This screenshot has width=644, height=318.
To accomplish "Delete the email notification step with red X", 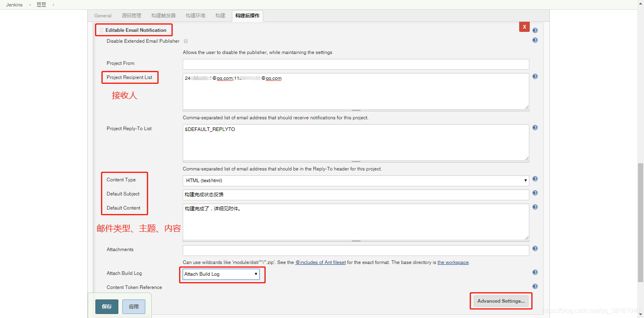I will click(524, 27).
